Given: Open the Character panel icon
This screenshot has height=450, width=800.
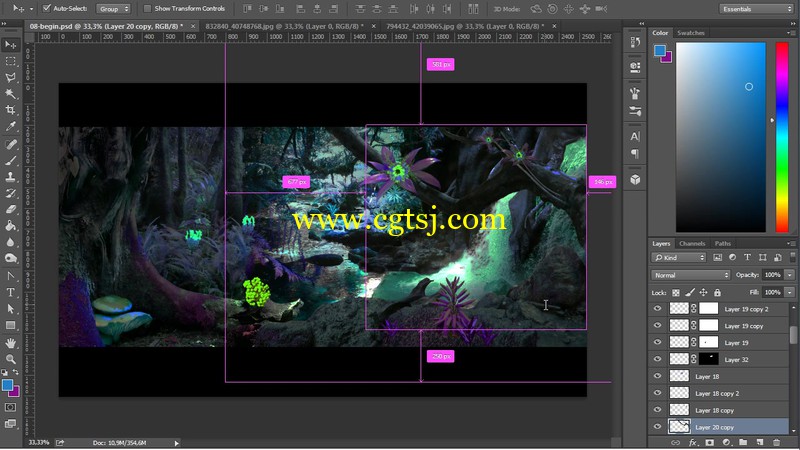Looking at the screenshot, I should (635, 137).
